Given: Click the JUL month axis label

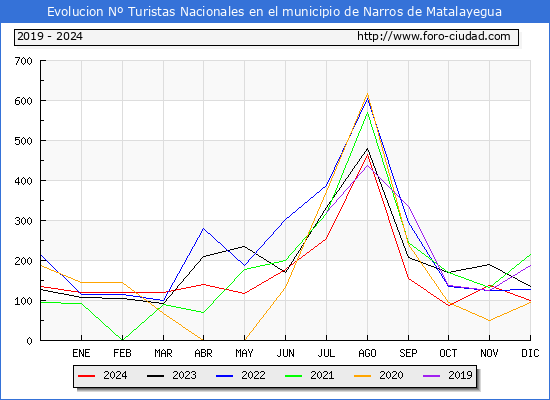Looking at the screenshot, I should pos(326,353).
